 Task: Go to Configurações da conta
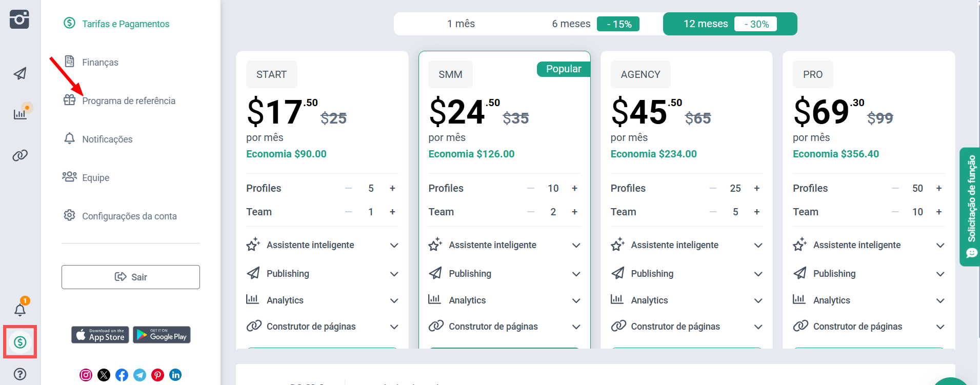[129, 216]
